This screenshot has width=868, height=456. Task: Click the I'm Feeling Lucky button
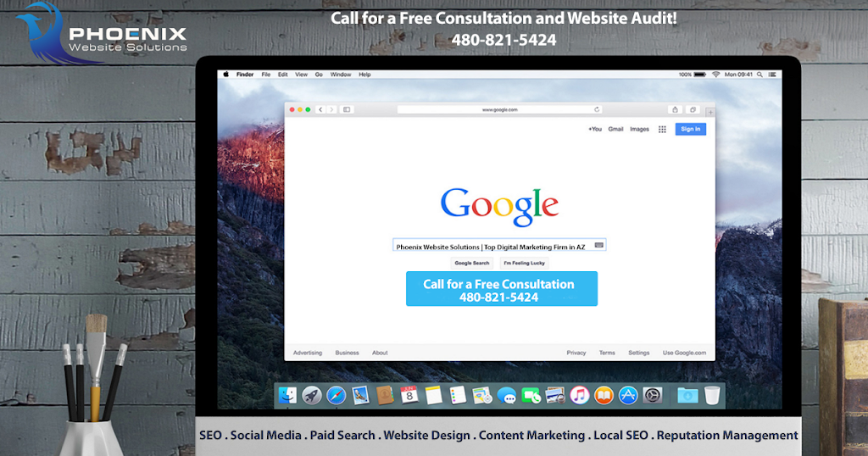click(524, 264)
